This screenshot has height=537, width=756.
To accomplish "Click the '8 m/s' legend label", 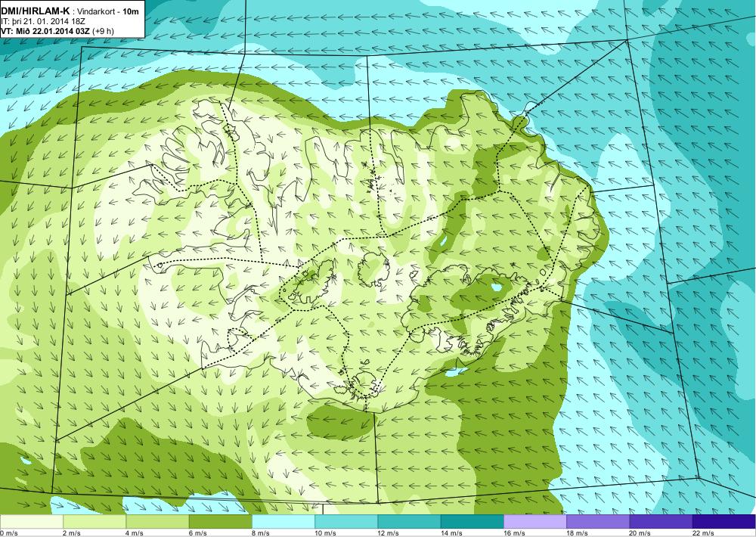I will click(261, 533).
